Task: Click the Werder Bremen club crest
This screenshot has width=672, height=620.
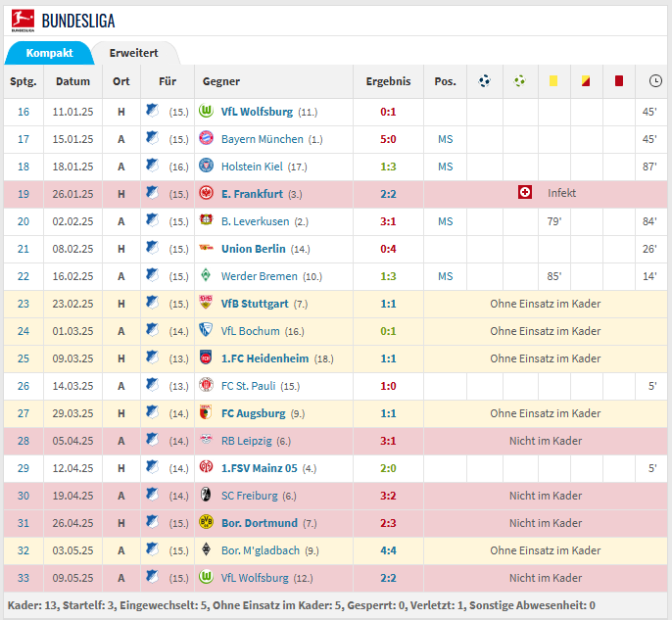Action: (206, 275)
